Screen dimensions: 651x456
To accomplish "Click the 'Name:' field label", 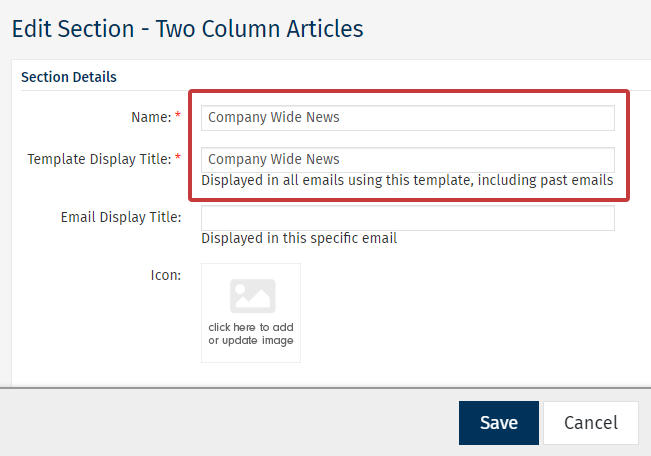I will click(150, 117).
